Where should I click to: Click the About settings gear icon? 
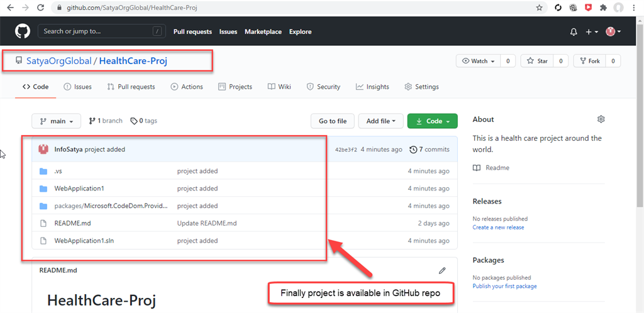point(601,119)
